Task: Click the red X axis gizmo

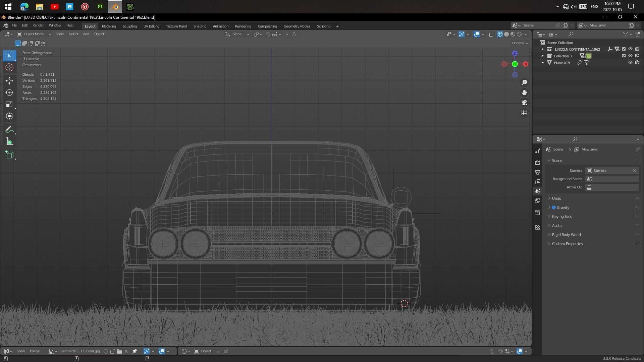Action: (526, 64)
